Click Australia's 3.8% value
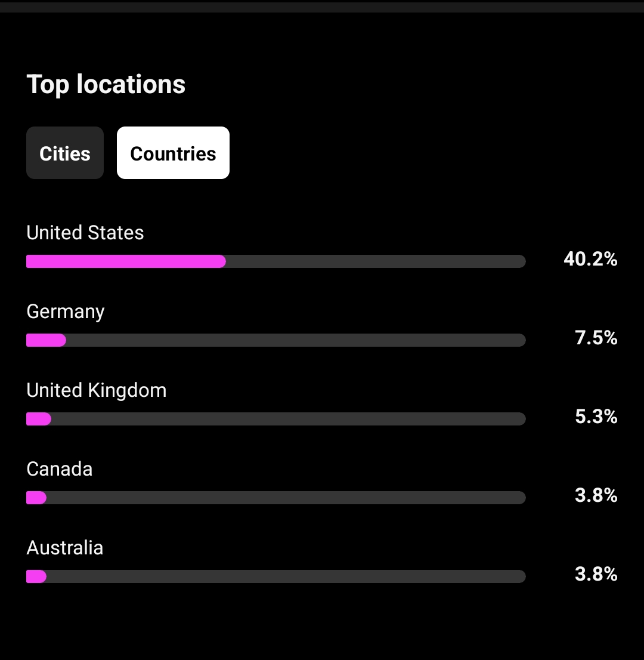Image resolution: width=644 pixels, height=660 pixels. 596,573
